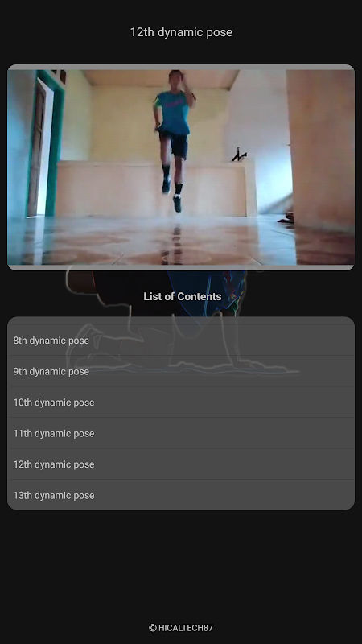Image resolution: width=362 pixels, height=644 pixels.
Task: Click the white counter wall in video
Action: tap(154, 189)
